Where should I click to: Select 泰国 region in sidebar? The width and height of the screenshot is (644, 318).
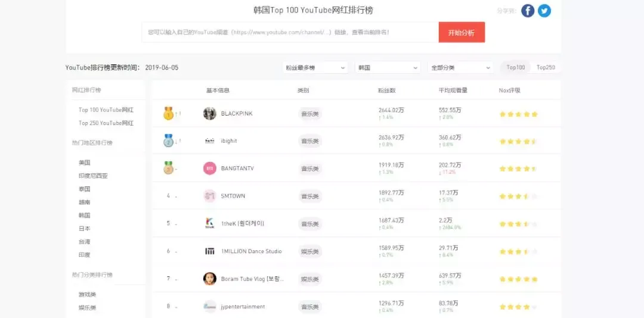click(x=84, y=189)
